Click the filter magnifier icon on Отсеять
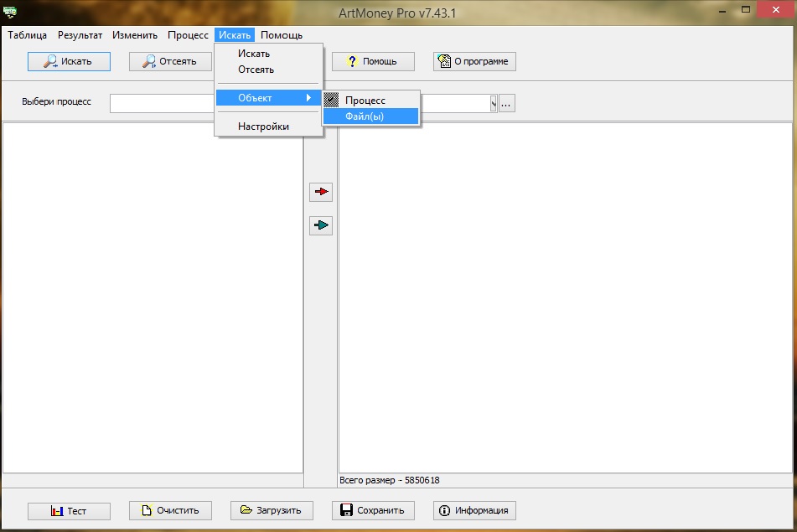This screenshot has width=797, height=532. click(x=148, y=61)
